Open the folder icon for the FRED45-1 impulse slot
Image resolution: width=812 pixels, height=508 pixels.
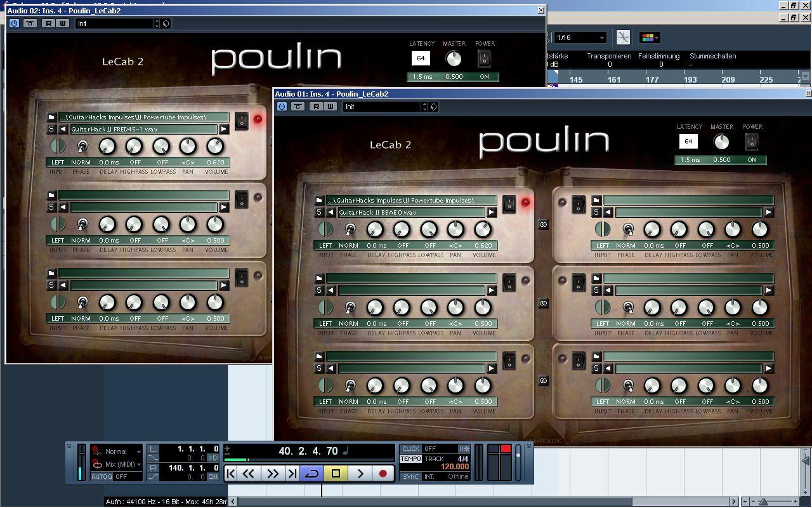click(51, 117)
